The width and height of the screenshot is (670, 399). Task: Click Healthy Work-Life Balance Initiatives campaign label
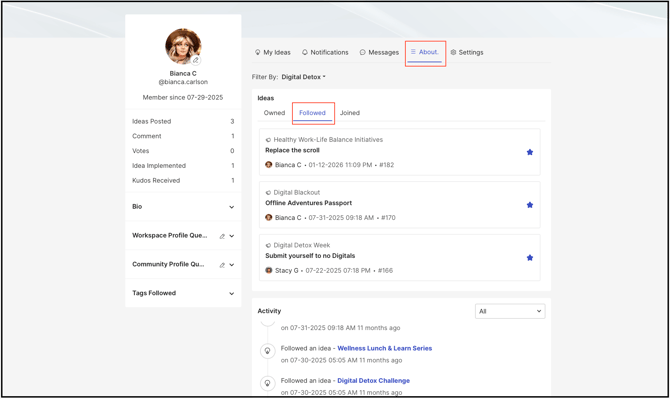[328, 140]
